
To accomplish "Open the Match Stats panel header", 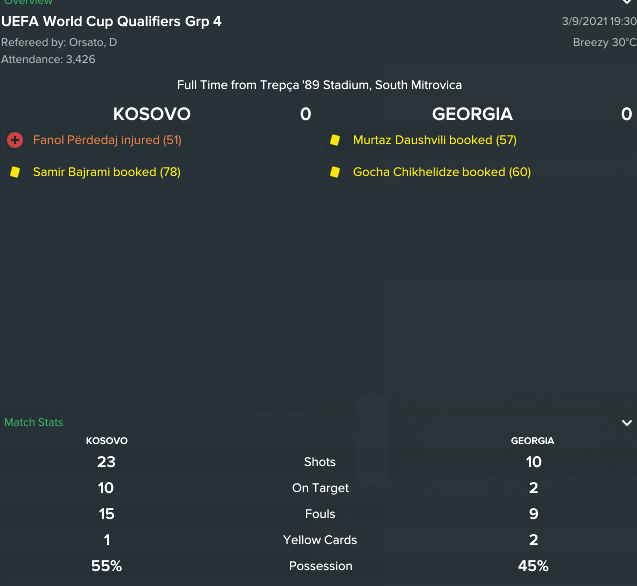I will click(34, 423).
